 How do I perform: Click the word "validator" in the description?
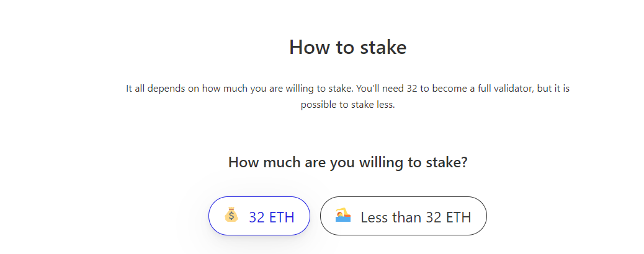point(512,88)
